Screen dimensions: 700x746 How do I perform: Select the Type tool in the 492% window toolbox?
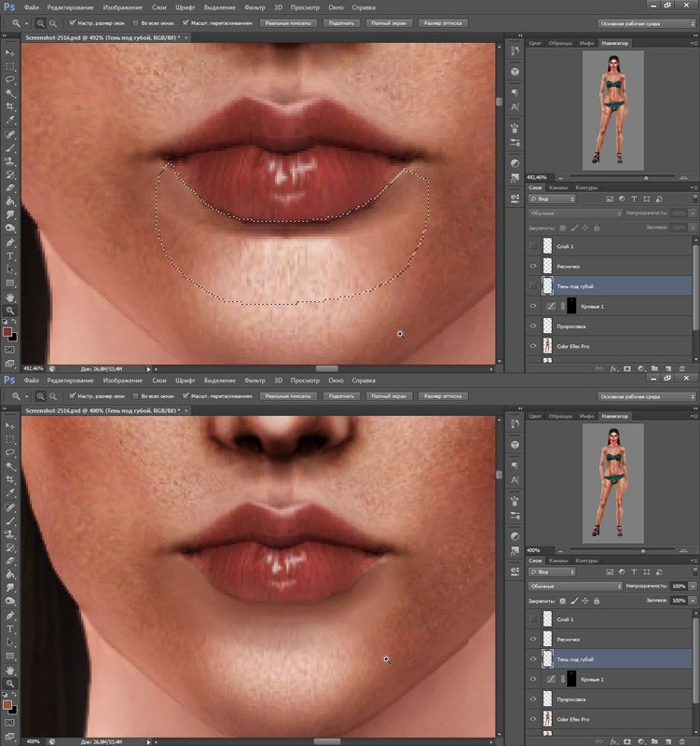[10, 256]
